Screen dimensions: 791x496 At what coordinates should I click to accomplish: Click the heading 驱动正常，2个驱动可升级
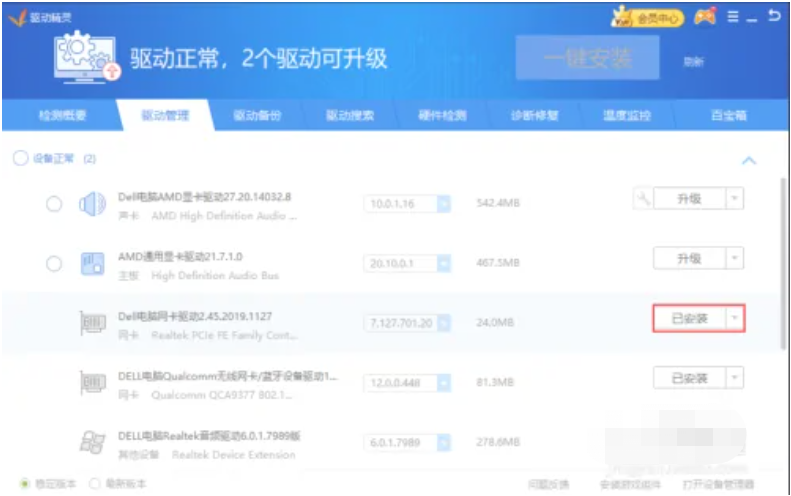coord(258,58)
